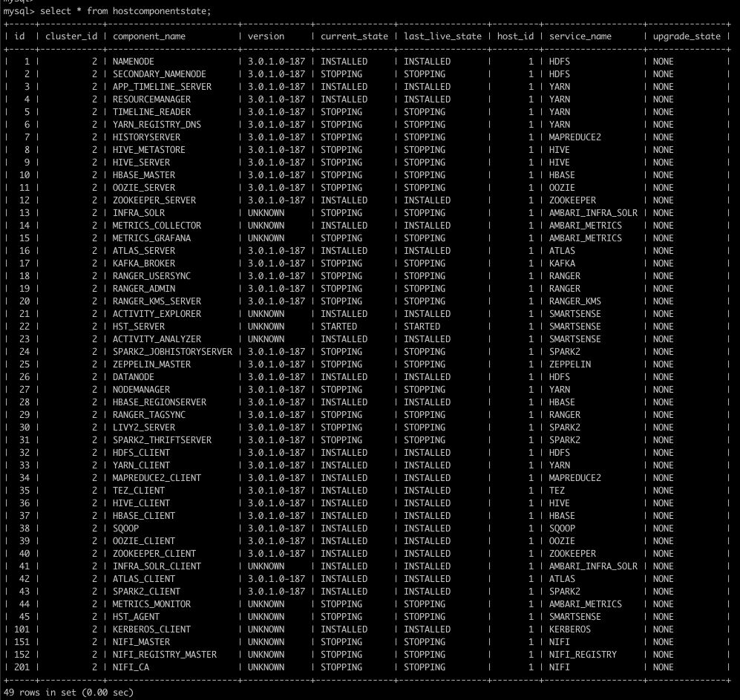740x700 pixels.
Task: Click the last_live_state column header
Action: pyautogui.click(x=442, y=36)
